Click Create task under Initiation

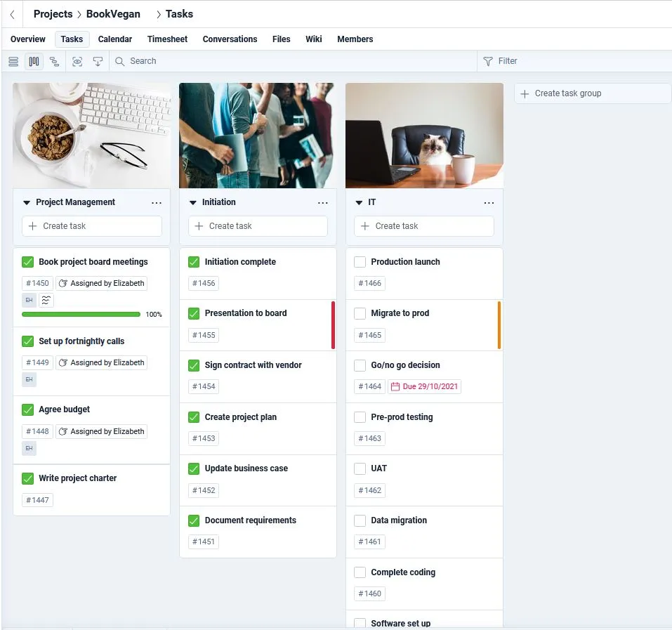click(258, 226)
